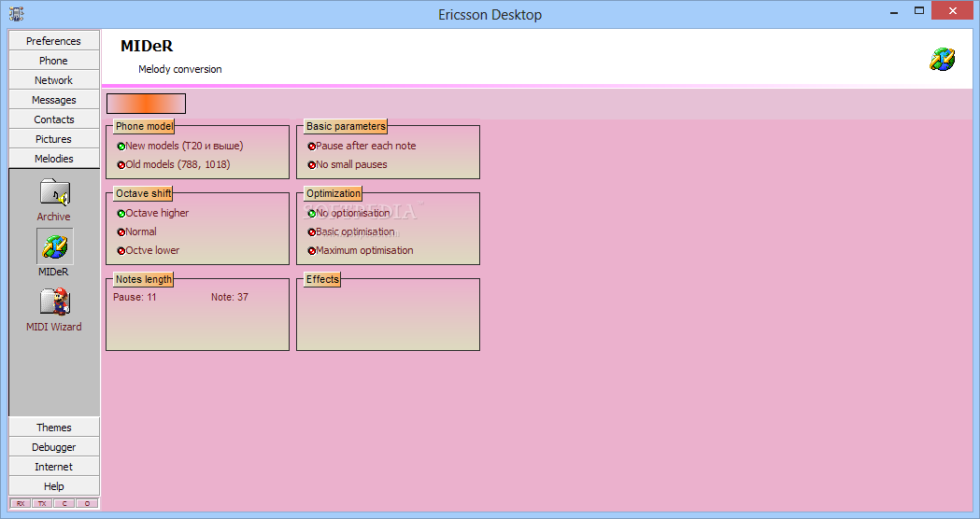Select New models (T20) phone option
This screenshot has width=980, height=519.
coord(180,146)
